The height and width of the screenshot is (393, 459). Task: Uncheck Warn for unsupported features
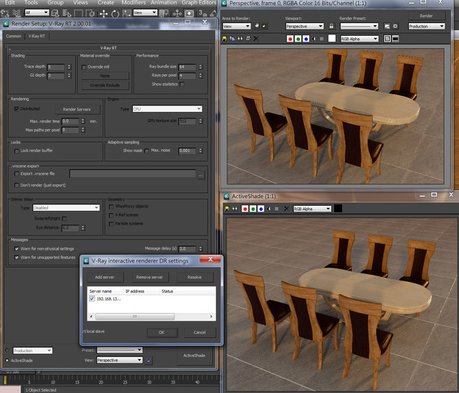tap(16, 257)
